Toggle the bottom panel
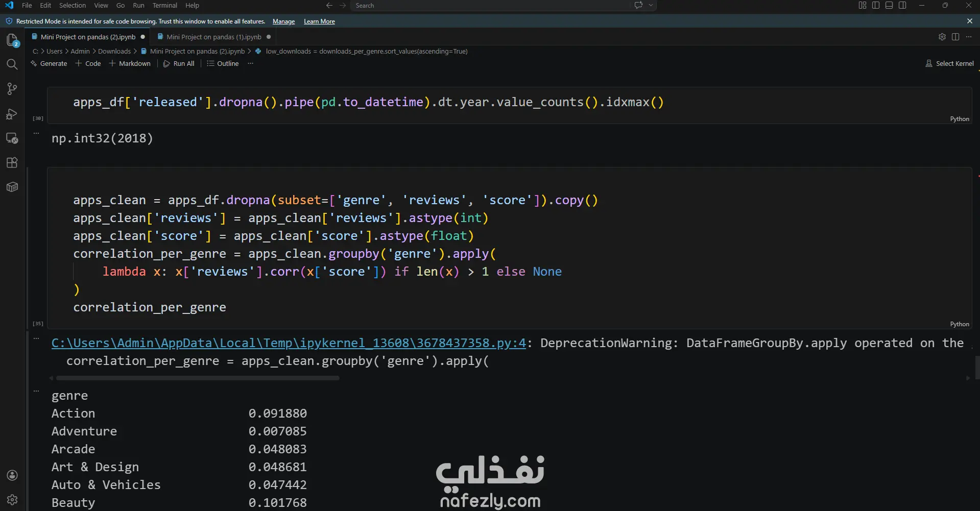The height and width of the screenshot is (511, 980). [x=889, y=5]
